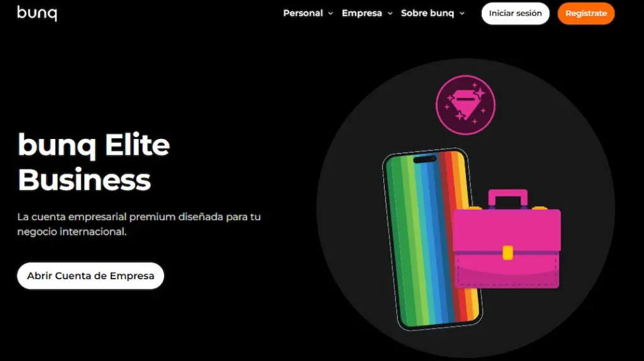Click the pink briefcase illustration
This screenshot has height=361, width=644.
[x=506, y=239]
